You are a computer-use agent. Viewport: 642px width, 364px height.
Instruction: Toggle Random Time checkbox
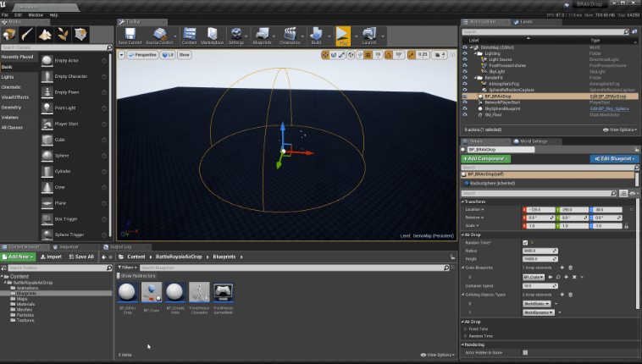525,243
